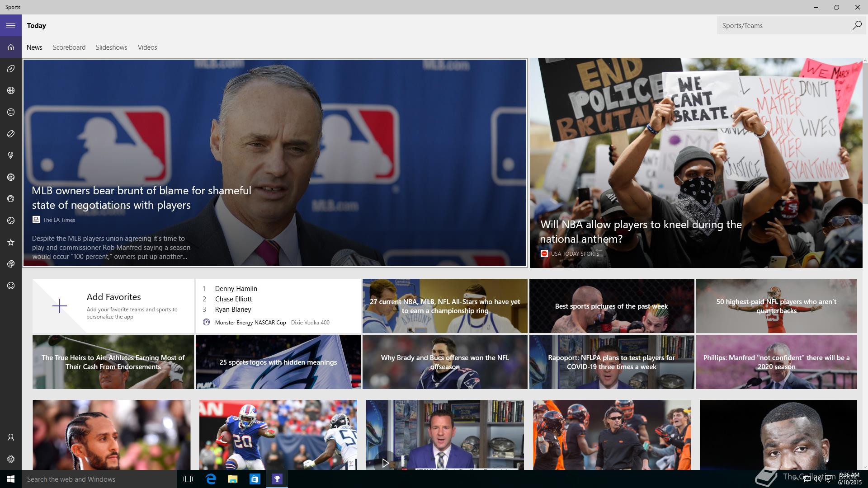Image resolution: width=868 pixels, height=488 pixels.
Task: Open the Action Center notifications icon
Action: (829, 479)
